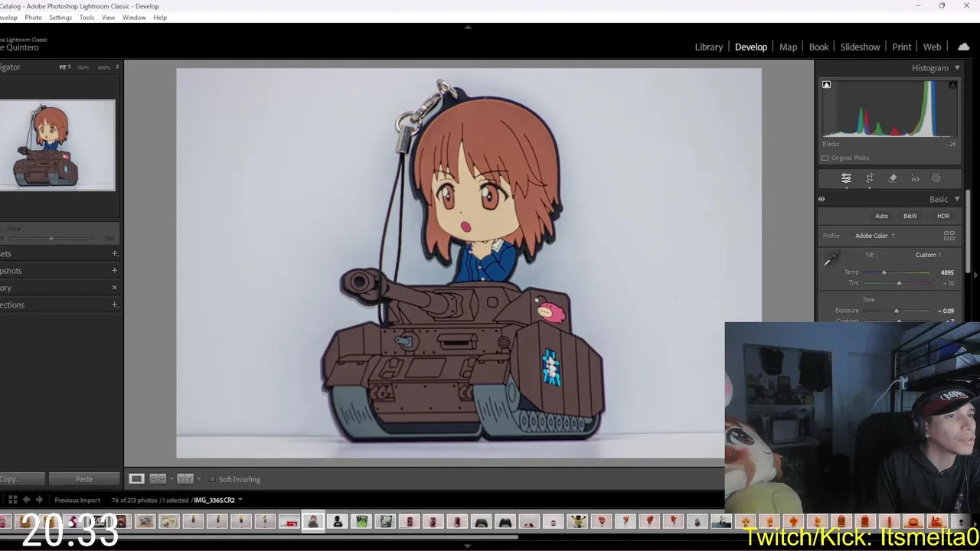Go back with filmstrip left arrow
The height and width of the screenshot is (551, 980).
[27, 500]
